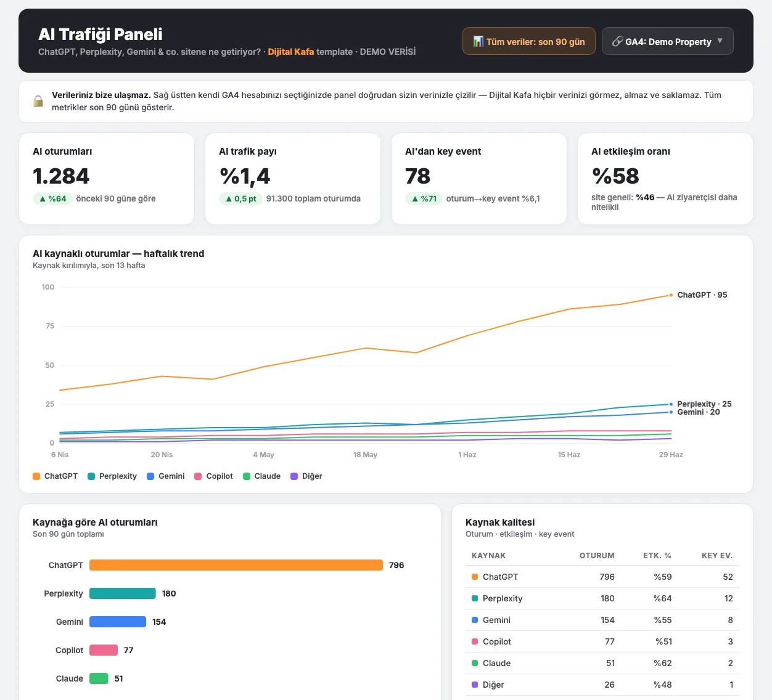Click the AI oturumları value 1.284
772x700 pixels.
61,176
